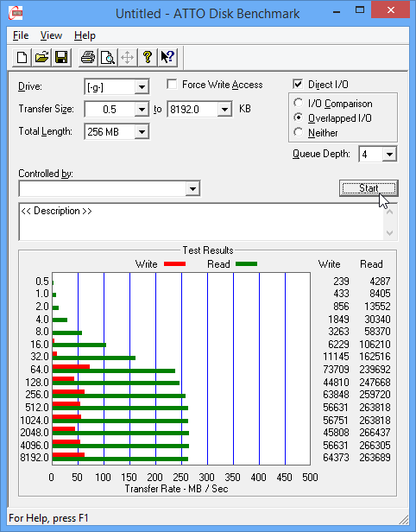The height and width of the screenshot is (532, 416).
Task: Click the write value 73709
Action: click(x=336, y=369)
